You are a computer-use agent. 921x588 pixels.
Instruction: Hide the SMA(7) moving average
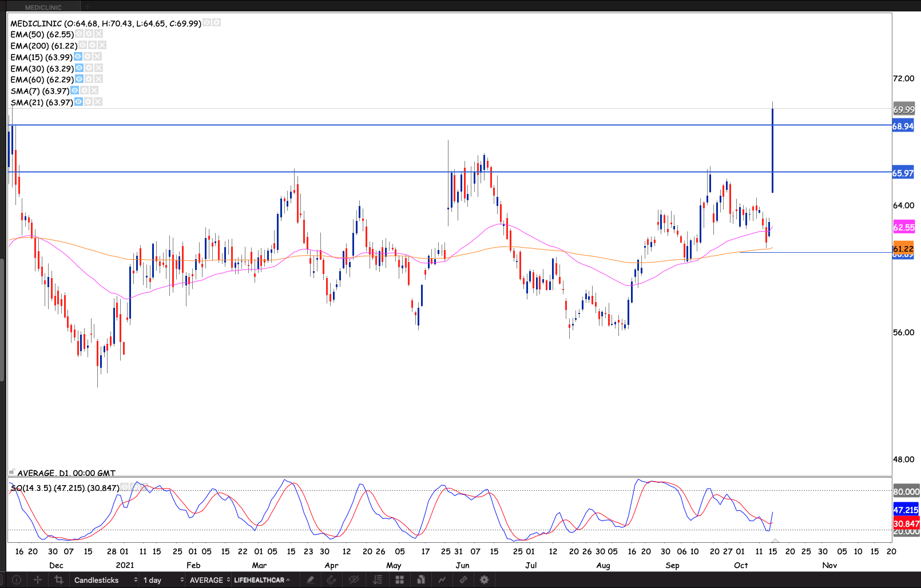pos(75,90)
